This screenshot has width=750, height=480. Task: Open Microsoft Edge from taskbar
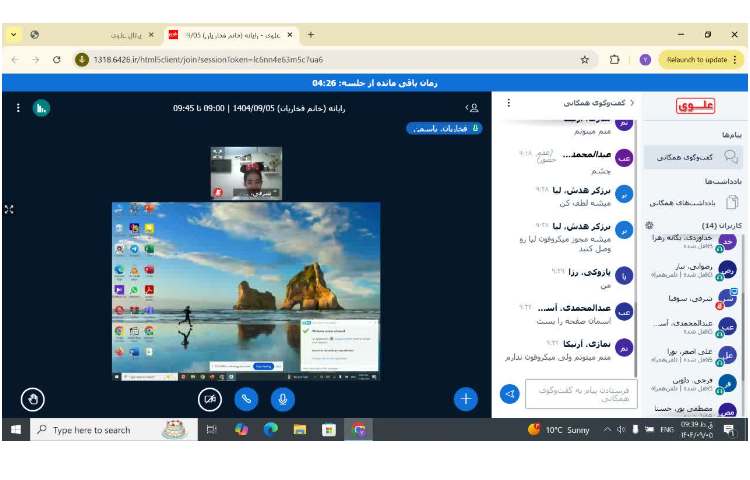tap(271, 430)
